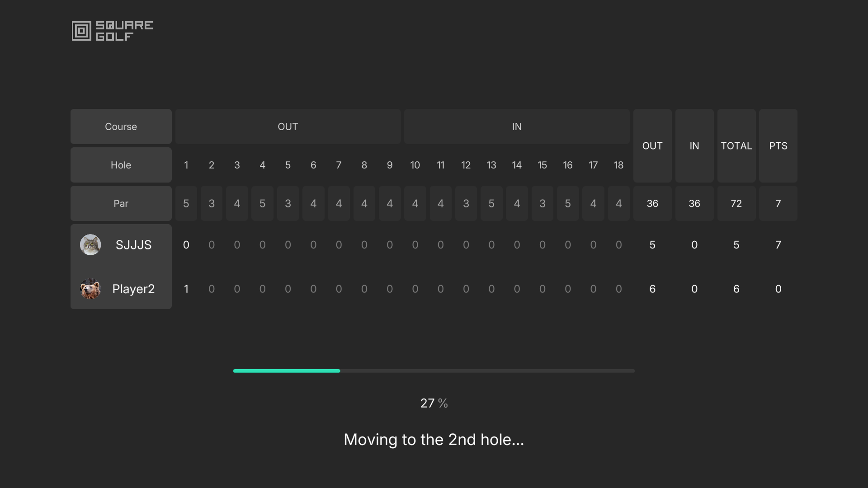Click the PTS column header

point(778,145)
